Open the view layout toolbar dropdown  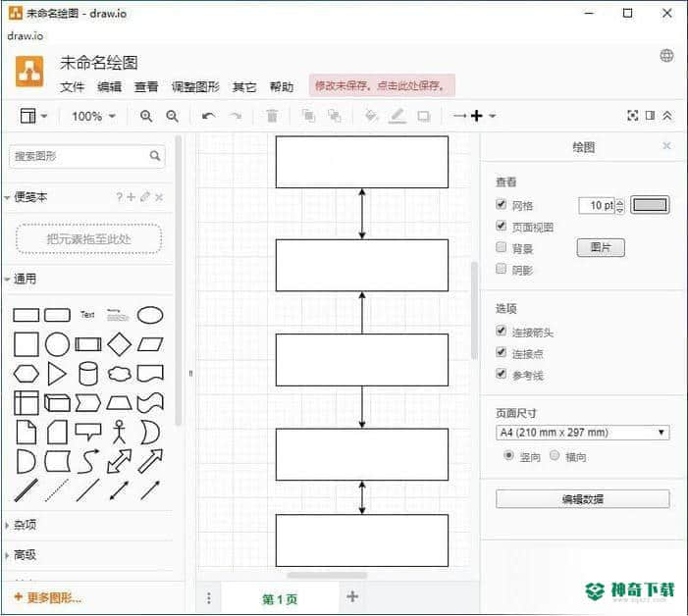pos(33,116)
